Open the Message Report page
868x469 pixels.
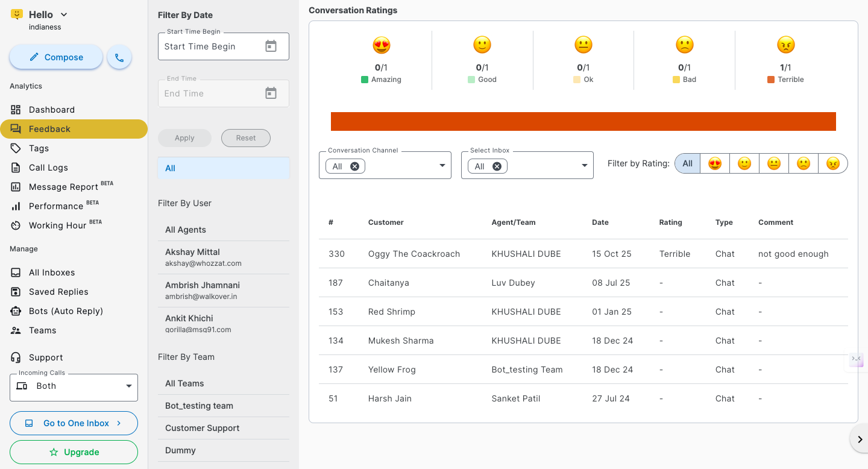(74, 187)
